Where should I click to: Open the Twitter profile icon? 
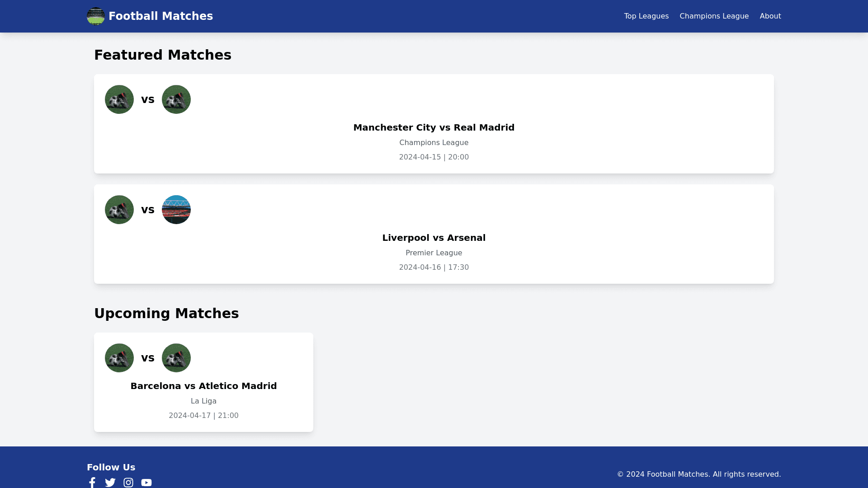point(110,483)
